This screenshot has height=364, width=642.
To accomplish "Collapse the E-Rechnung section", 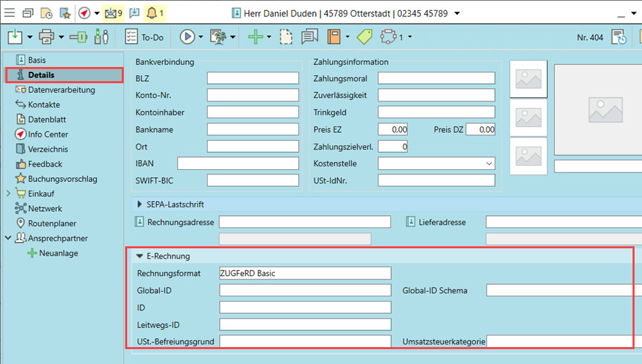I will click(x=140, y=256).
